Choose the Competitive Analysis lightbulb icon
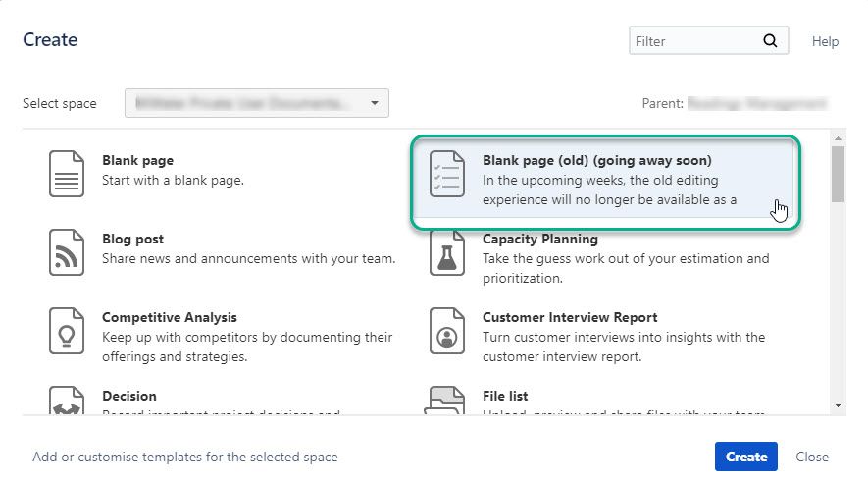This screenshot has height=485, width=868. pos(67,331)
